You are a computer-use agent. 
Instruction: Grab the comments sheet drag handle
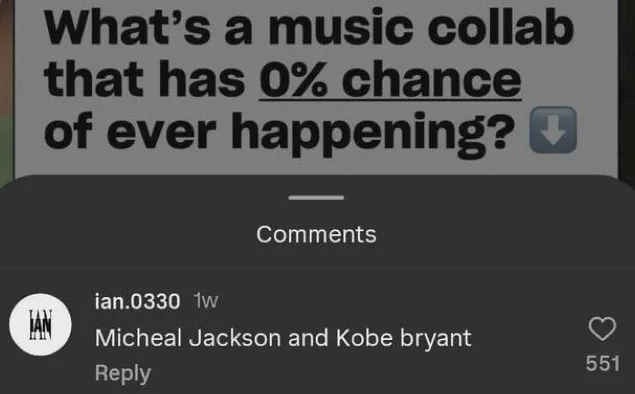[316, 198]
